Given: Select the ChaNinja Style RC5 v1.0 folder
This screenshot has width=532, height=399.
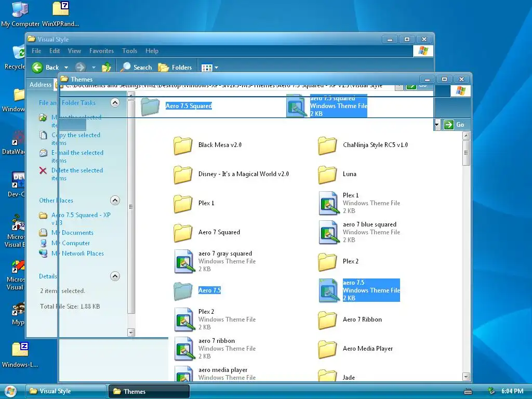Looking at the screenshot, I should [363, 145].
